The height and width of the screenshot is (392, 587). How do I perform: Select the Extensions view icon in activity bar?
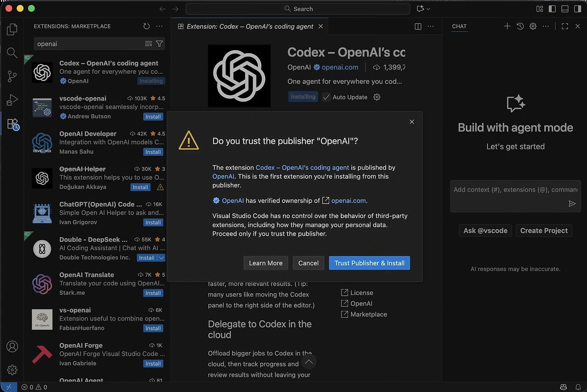click(12, 124)
